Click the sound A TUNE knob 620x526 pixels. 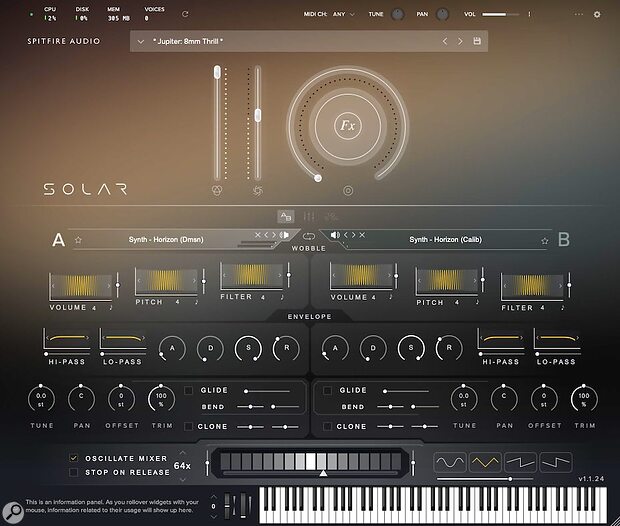click(41, 399)
